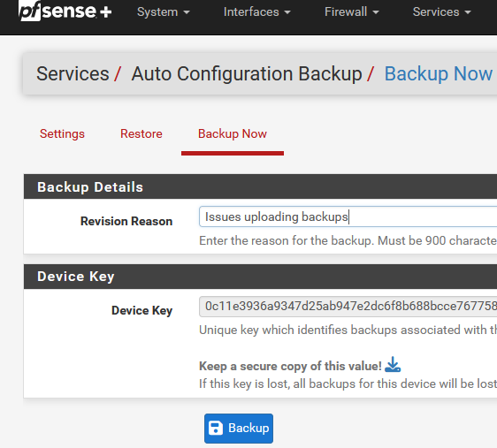497x448 pixels.
Task: Open the System menu
Action: [164, 12]
